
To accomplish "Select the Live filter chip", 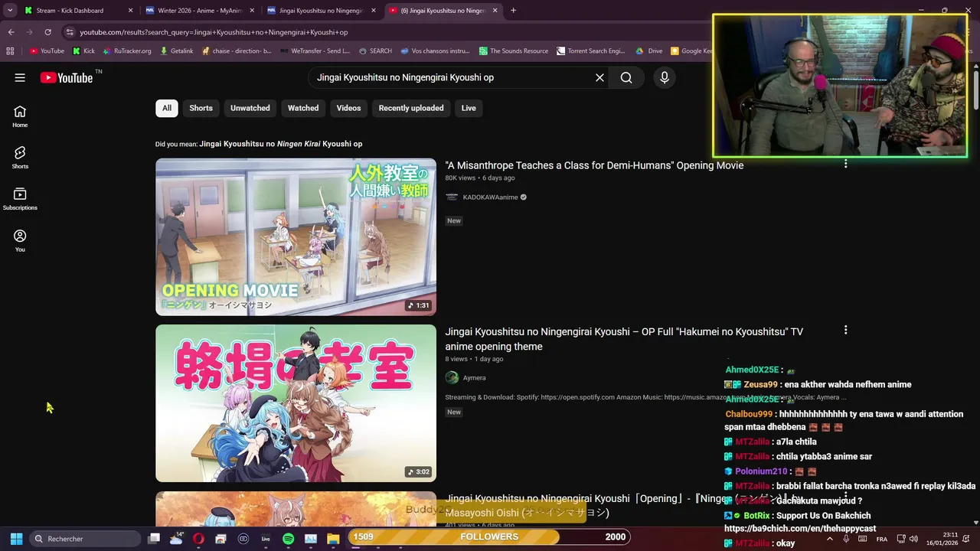I will tap(469, 108).
